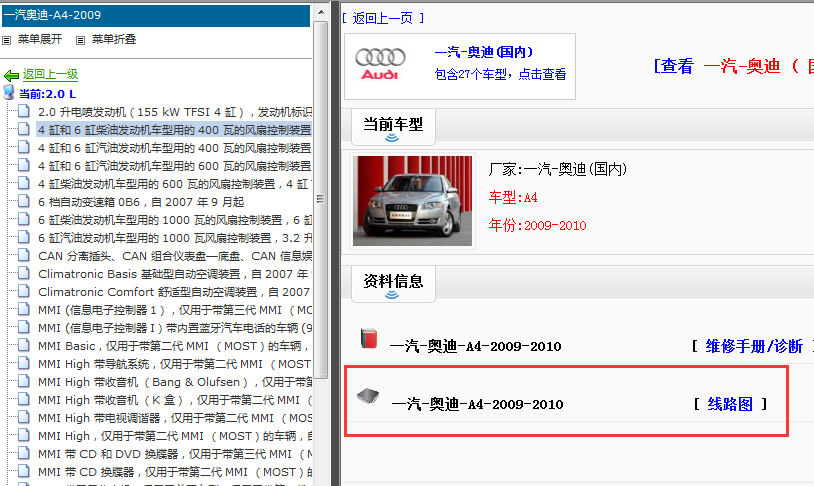Click the page icon beside CAN 分离插头
The image size is (814, 486).
pos(24,255)
